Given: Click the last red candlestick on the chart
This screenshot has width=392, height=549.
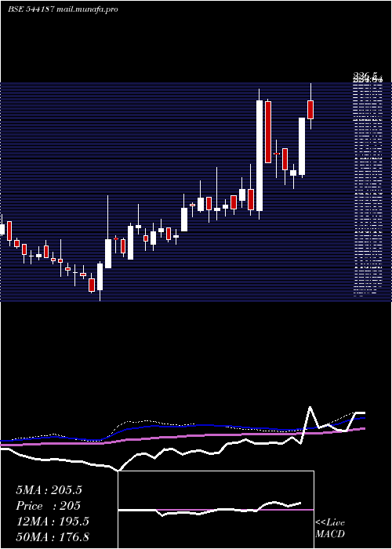Looking at the screenshot, I should pyautogui.click(x=310, y=110).
